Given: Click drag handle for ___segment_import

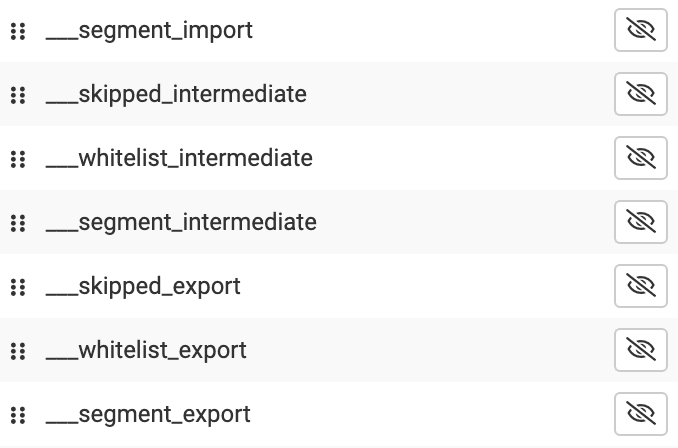Looking at the screenshot, I should [17, 31].
